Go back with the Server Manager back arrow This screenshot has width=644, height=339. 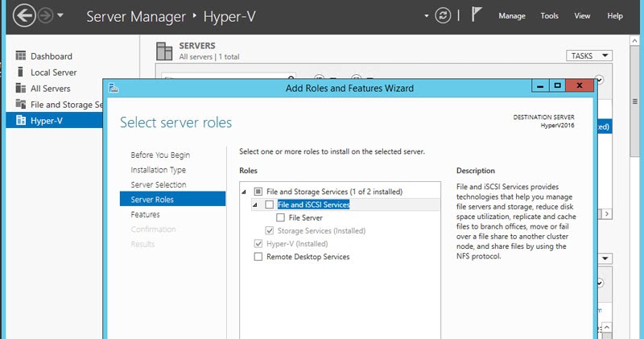[x=24, y=15]
